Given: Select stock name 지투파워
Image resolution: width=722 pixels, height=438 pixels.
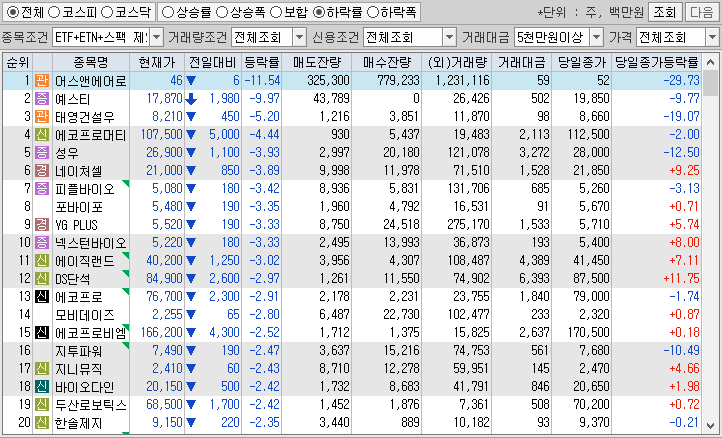Looking at the screenshot, I should click(79, 350).
